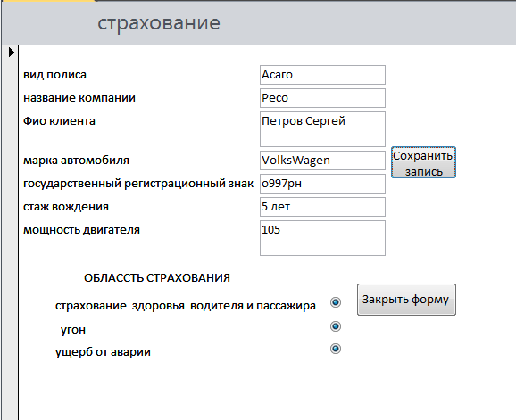Screen dimensions: 516x420
Task: Click the 'государственный регистрационный знак' label
Action: 138,184
